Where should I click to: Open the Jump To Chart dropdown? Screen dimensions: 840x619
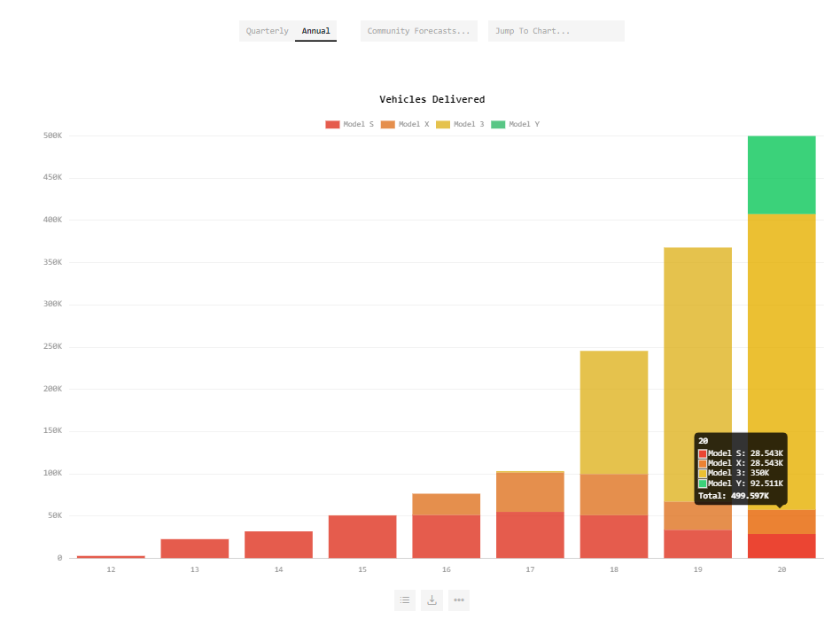click(x=556, y=31)
